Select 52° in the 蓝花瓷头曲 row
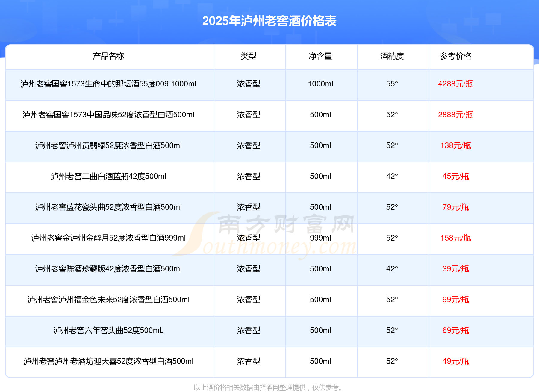 pyautogui.click(x=392, y=207)
